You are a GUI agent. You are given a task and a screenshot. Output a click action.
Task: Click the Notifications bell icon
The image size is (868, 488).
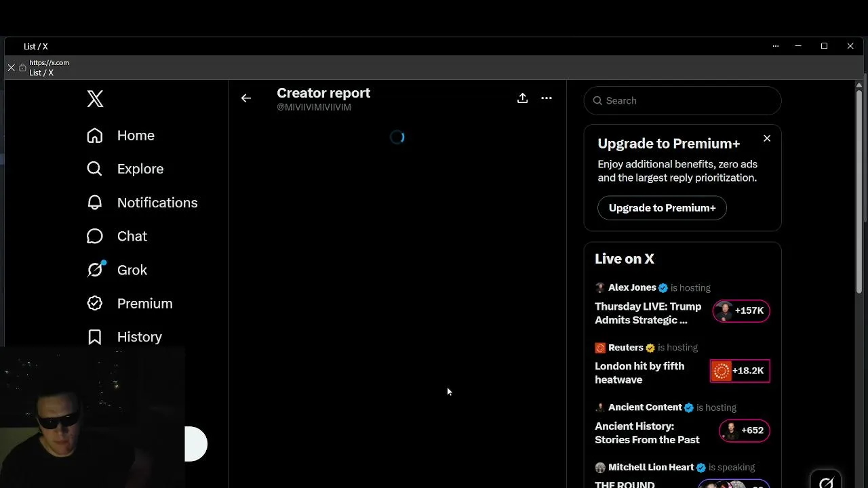95,203
